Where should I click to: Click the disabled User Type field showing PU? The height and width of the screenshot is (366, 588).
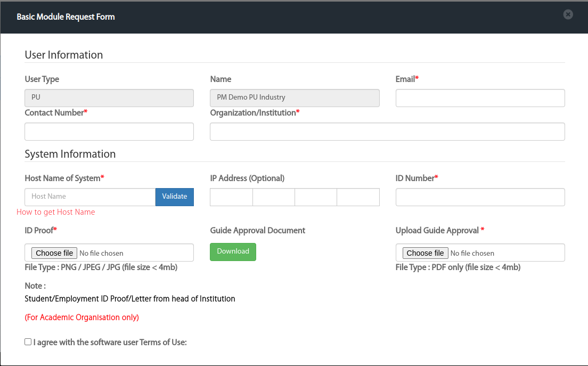click(x=109, y=98)
